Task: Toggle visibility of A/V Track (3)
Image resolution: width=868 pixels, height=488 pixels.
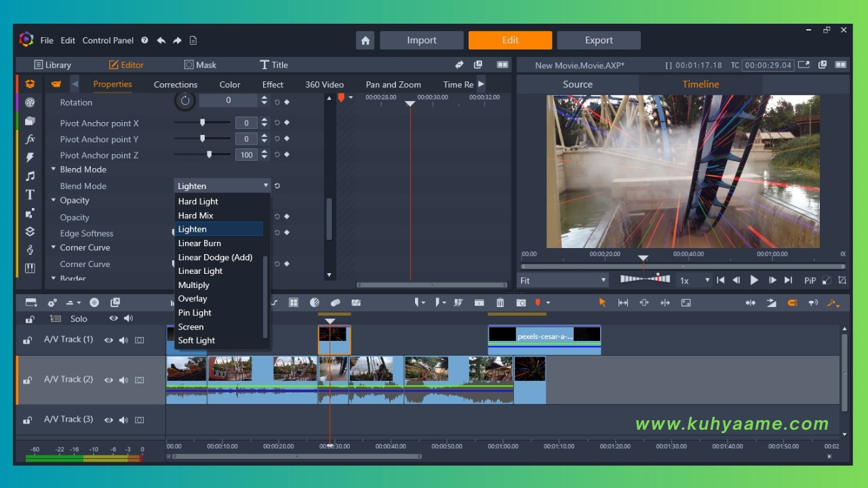Action: (x=108, y=420)
